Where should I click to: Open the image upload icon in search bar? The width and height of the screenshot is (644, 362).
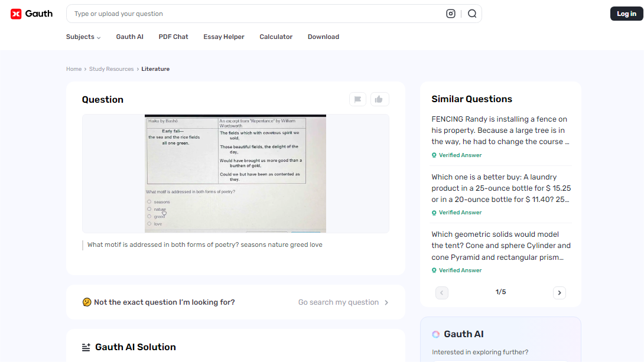click(451, 13)
